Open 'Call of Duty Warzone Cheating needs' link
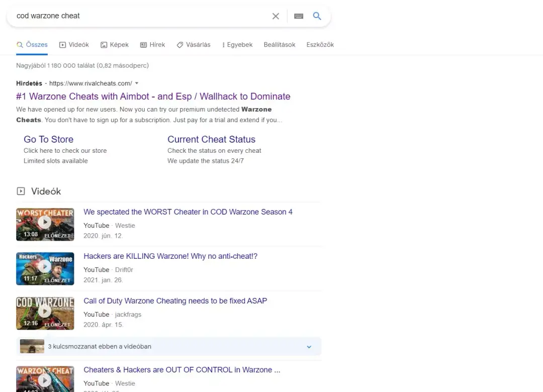 tap(175, 301)
